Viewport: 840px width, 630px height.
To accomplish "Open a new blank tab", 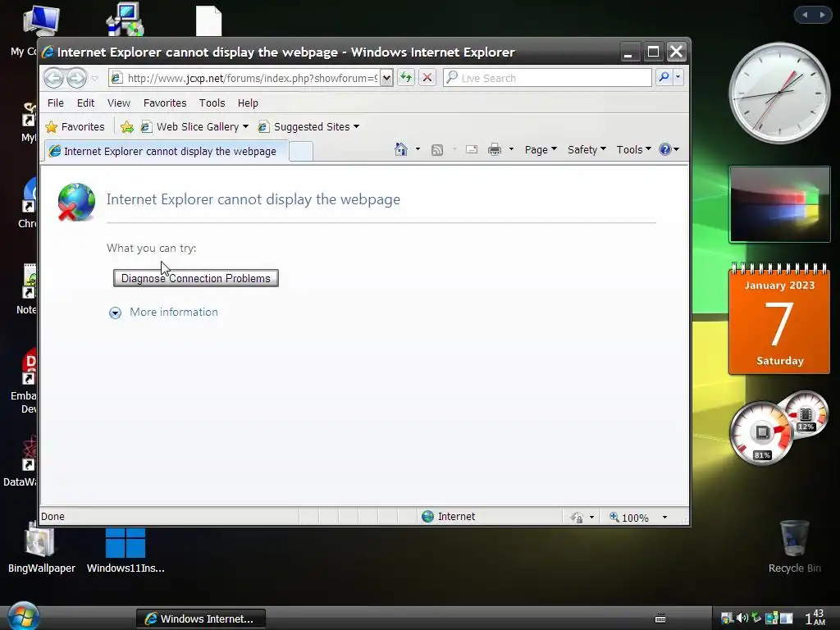I will click(x=301, y=152).
